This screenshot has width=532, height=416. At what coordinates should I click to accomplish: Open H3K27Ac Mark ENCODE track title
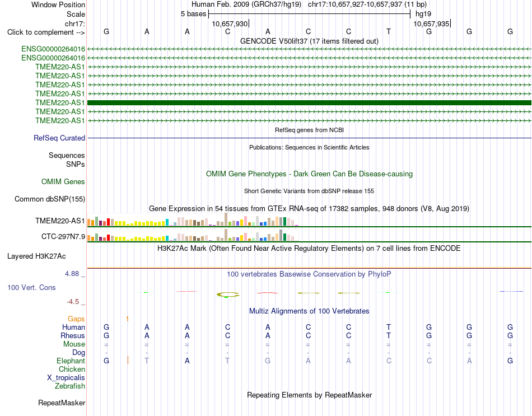click(309, 249)
